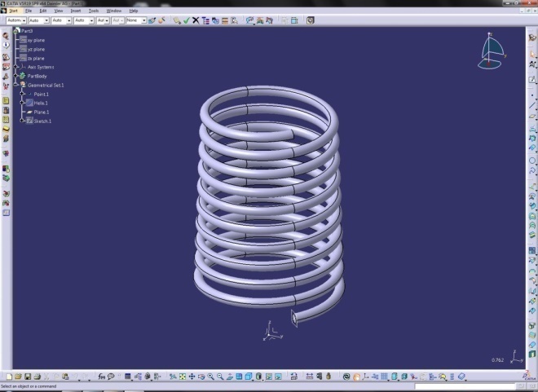The image size is (538, 392).
Task: Select the Pan view tool
Action: (191, 377)
